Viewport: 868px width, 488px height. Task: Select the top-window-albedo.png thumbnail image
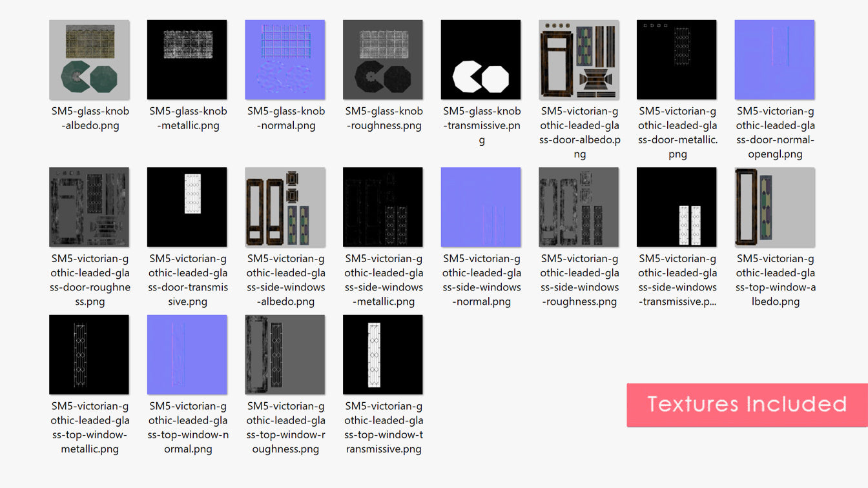point(775,207)
